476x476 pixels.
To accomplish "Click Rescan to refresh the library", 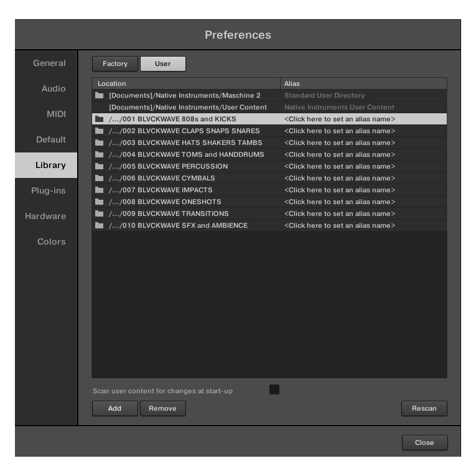I will [424, 409].
